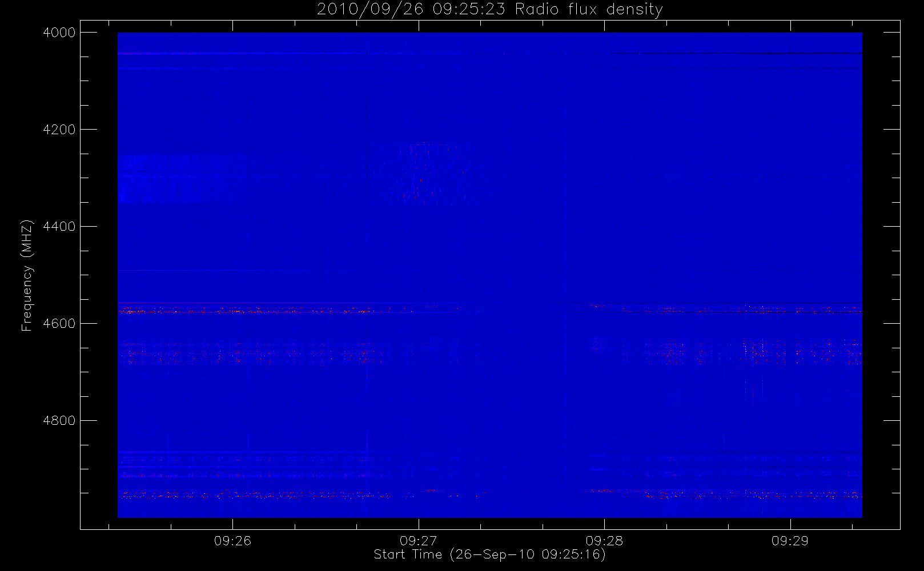Click the plot title "2010/09/26 09:25:23 Radio flux density"
Screen dimensions: 924x571
490,10
